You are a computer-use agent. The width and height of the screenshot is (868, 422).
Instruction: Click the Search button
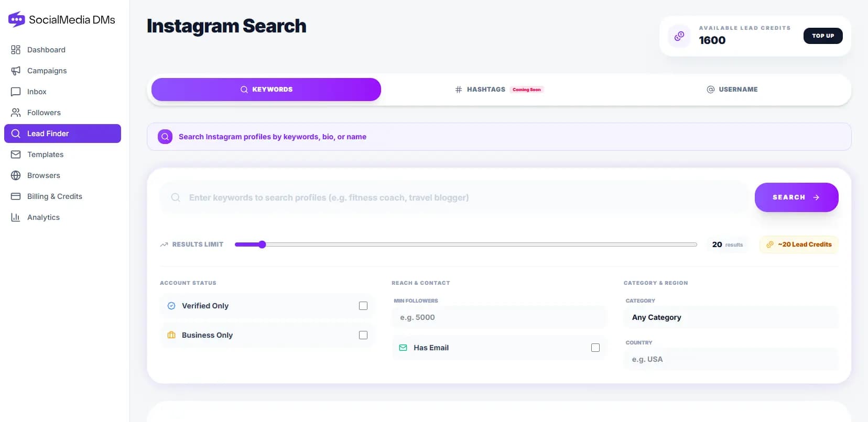tap(797, 197)
